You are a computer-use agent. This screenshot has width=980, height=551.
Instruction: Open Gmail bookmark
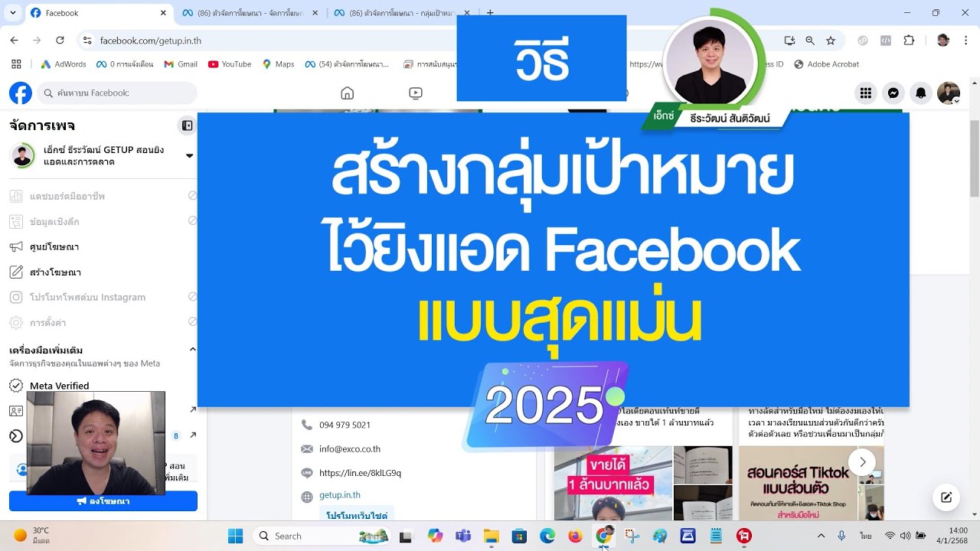point(181,64)
